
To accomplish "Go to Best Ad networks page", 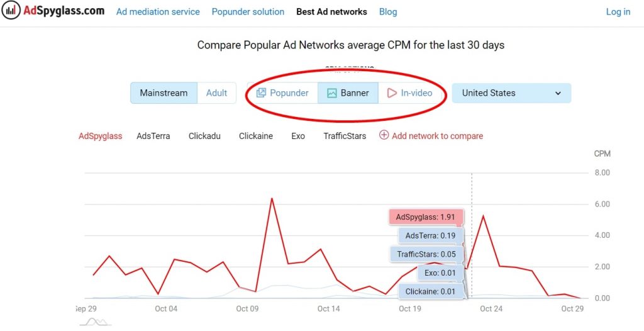I will coord(331,12).
